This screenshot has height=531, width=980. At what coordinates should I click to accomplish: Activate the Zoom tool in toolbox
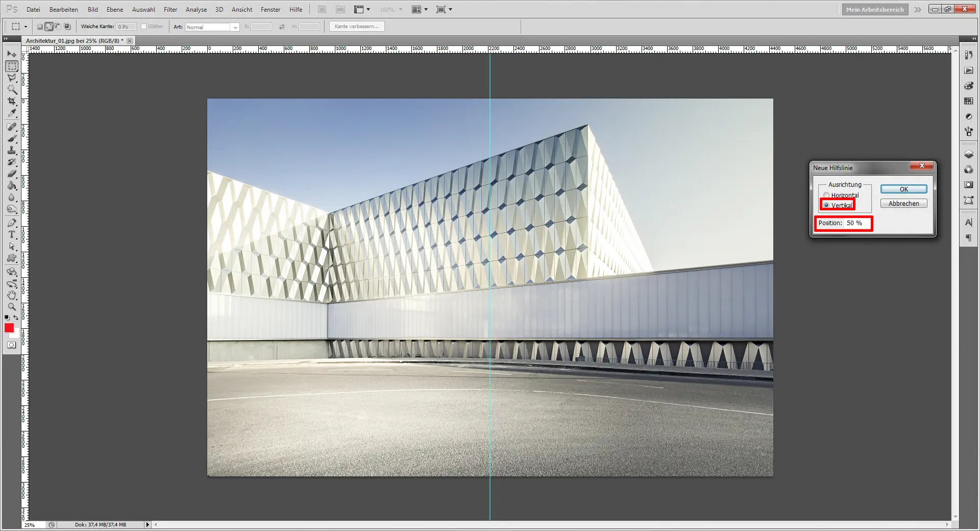tap(12, 307)
